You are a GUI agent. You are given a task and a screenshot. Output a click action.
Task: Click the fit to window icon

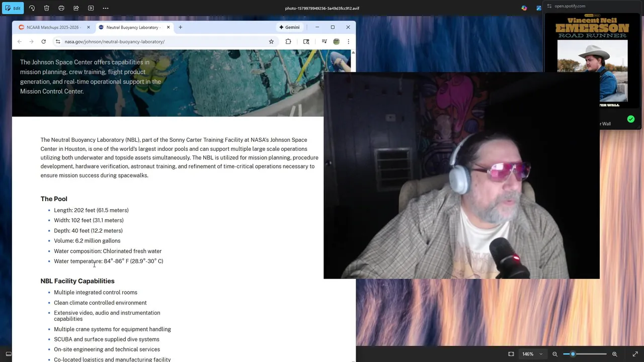click(511, 354)
